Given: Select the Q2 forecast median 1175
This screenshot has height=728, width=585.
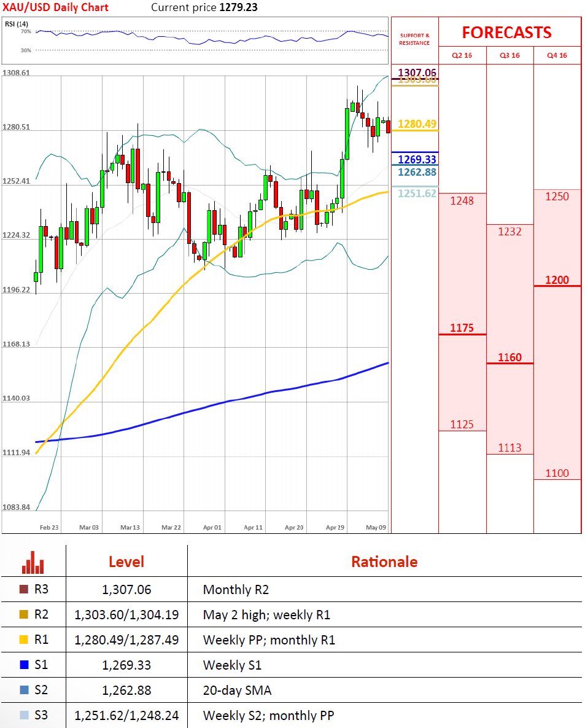Looking at the screenshot, I should pyautogui.click(x=462, y=328).
